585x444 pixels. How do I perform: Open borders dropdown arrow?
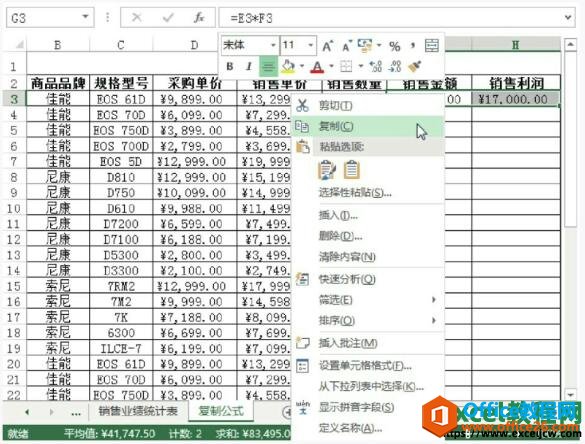click(x=360, y=67)
